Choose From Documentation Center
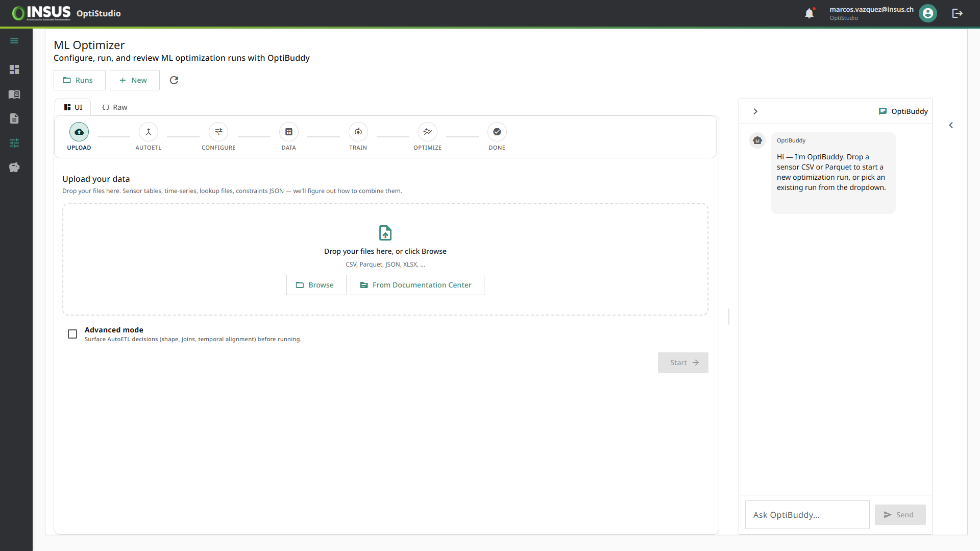The width and height of the screenshot is (980, 551). (418, 285)
